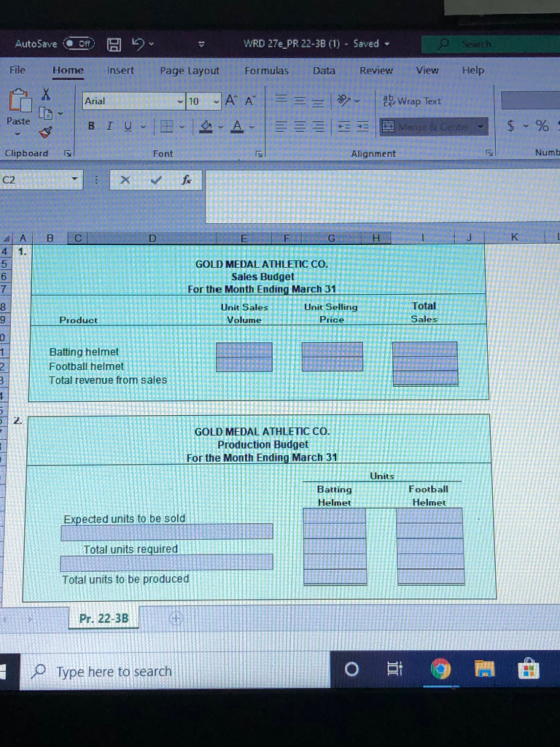Open Chrome from the taskbar
560x747 pixels.
point(441,670)
